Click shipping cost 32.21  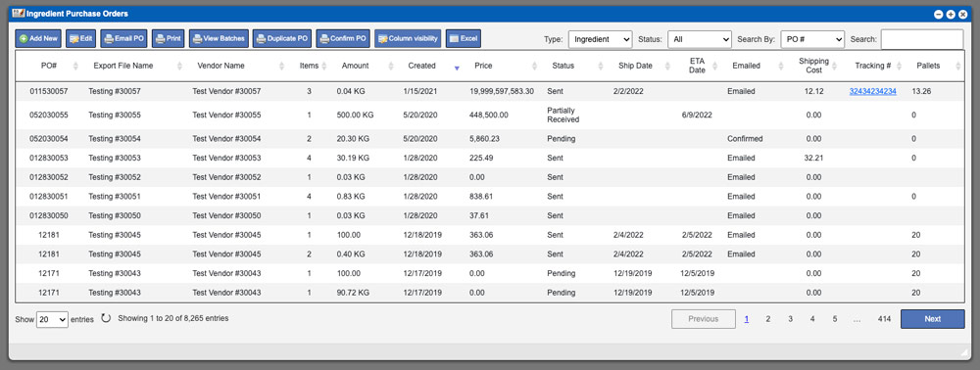tap(813, 158)
